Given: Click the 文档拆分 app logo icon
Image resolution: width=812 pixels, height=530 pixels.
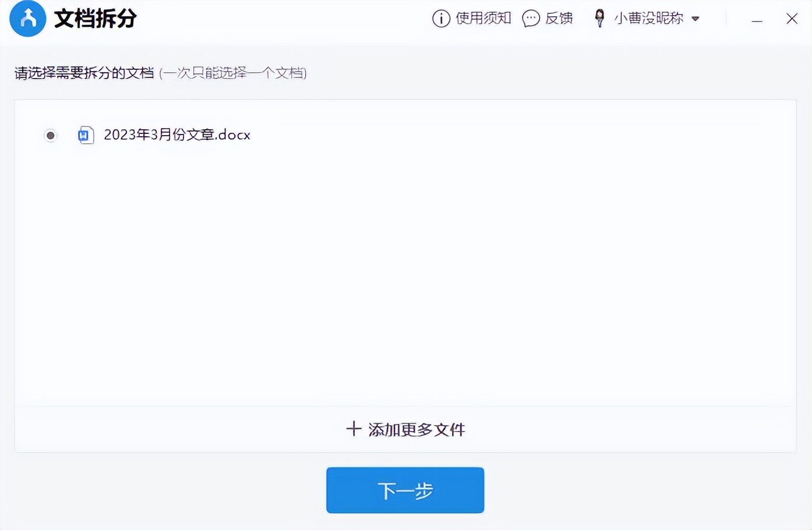Looking at the screenshot, I should coord(27,18).
